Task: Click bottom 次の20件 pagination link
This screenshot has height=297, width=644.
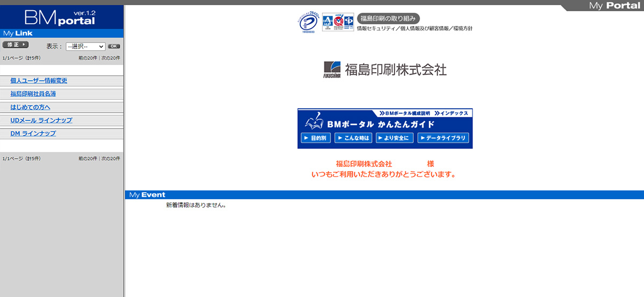Action: pos(111,158)
